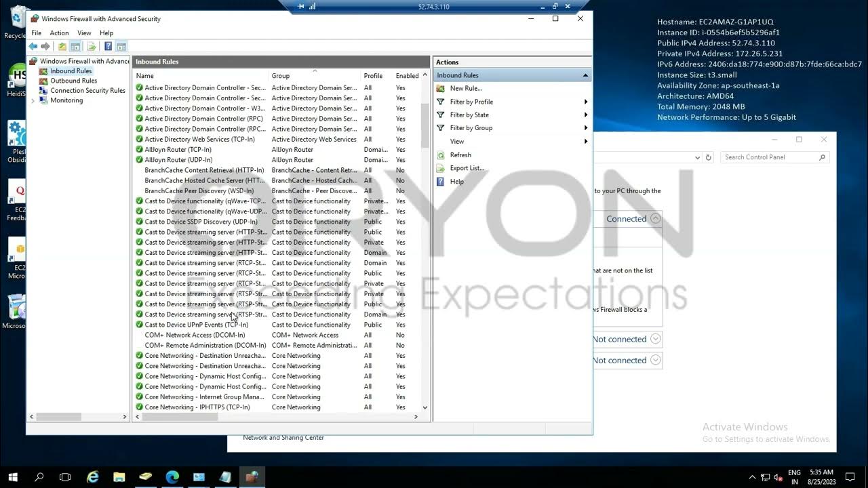Open the File menu
This screenshot has width=868, height=488.
37,33
